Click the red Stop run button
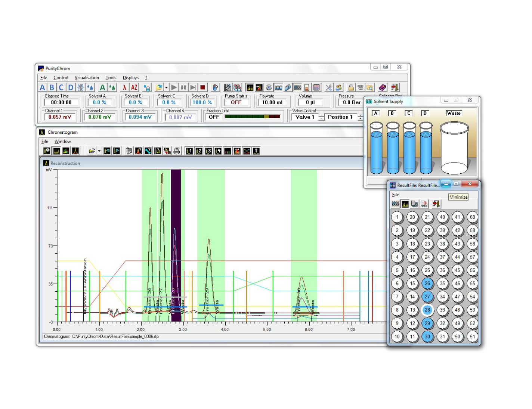Screen dimensions: 532x409 202,87
